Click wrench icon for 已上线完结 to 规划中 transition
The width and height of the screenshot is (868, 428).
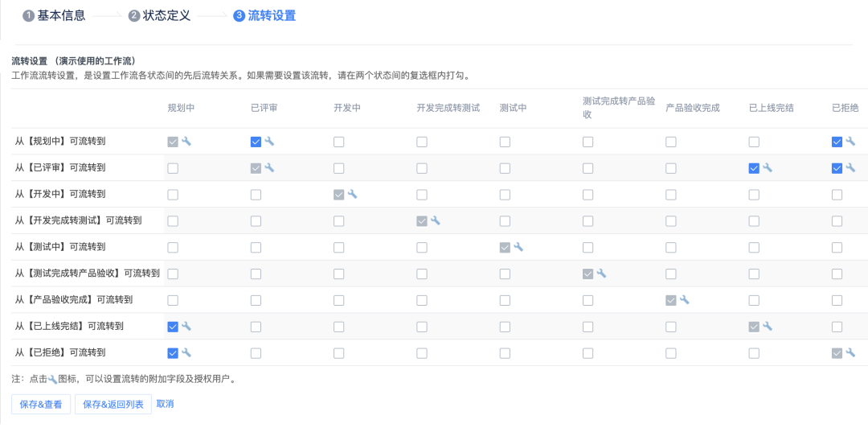point(186,327)
